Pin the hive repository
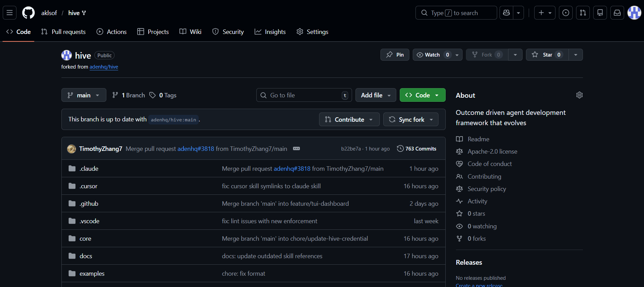 click(395, 55)
